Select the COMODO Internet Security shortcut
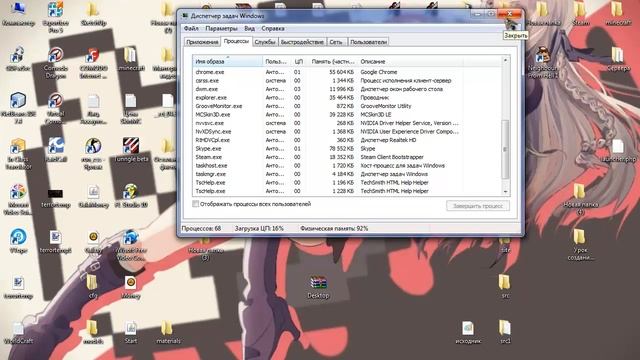Viewport: 640px width, 360px height. pyautogui.click(x=93, y=63)
